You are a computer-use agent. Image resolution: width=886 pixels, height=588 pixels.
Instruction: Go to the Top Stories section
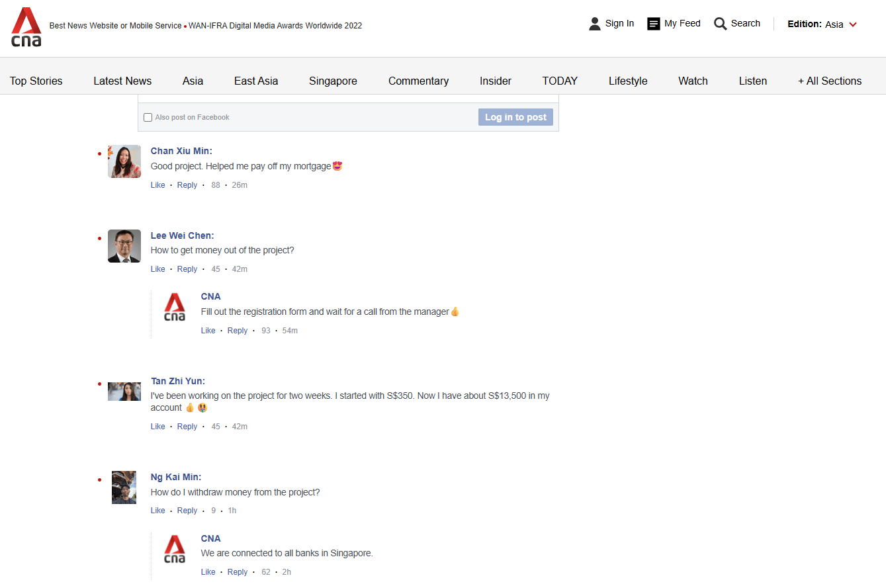(x=36, y=81)
